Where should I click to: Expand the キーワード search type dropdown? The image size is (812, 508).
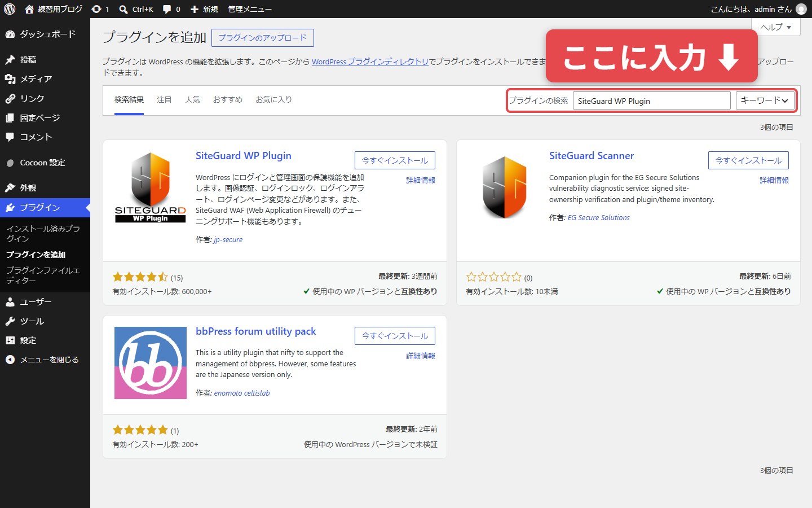tap(765, 100)
